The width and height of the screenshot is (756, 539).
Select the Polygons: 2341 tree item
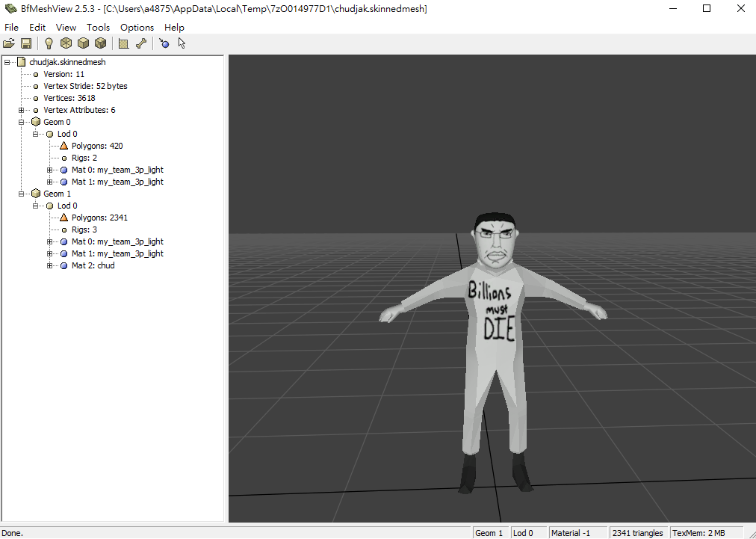pyautogui.click(x=99, y=218)
